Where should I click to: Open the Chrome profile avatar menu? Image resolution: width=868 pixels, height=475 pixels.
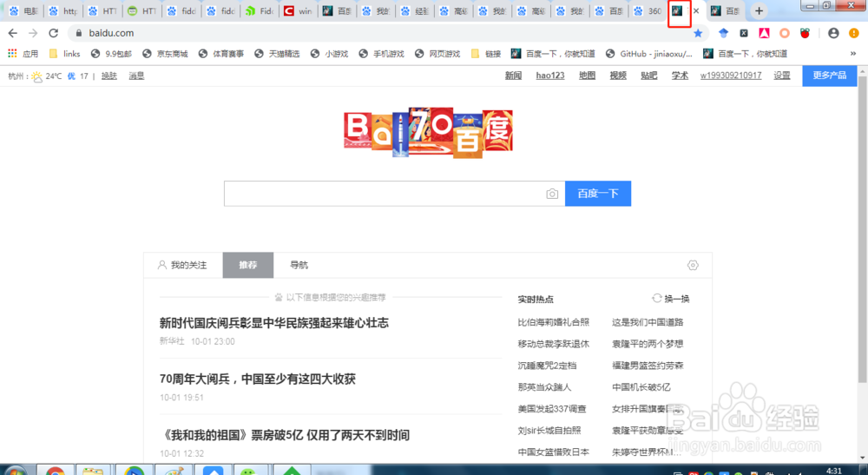[833, 33]
